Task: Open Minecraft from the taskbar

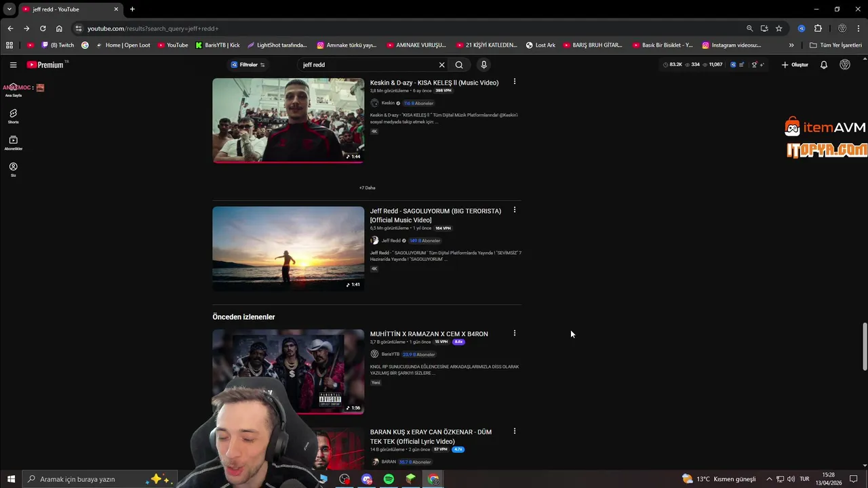Action: point(411,479)
